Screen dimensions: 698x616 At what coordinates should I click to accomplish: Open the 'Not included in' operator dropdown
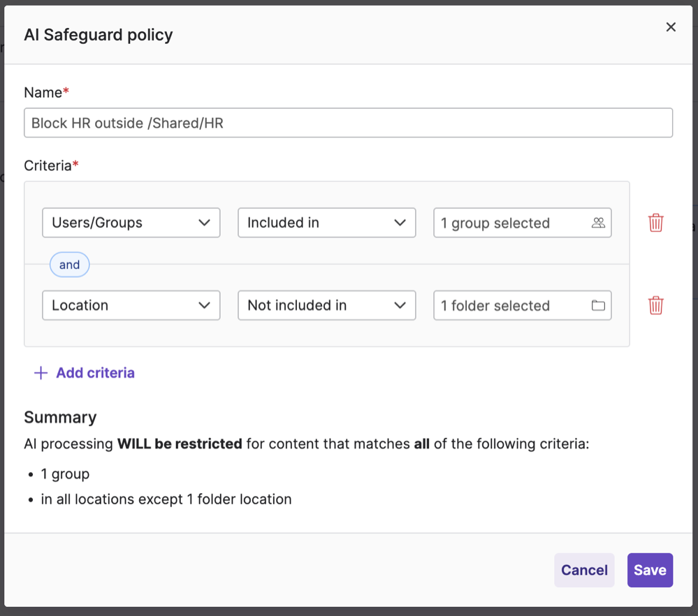click(326, 305)
